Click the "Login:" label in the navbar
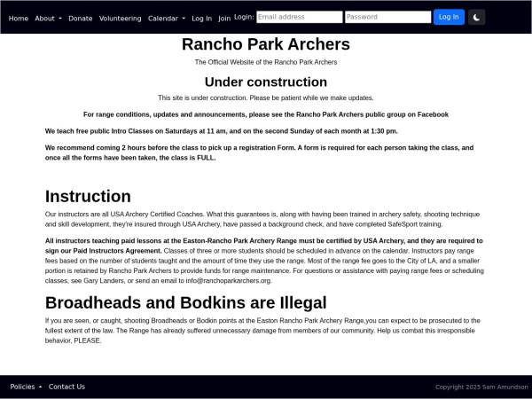532x399 pixels. coord(244,17)
